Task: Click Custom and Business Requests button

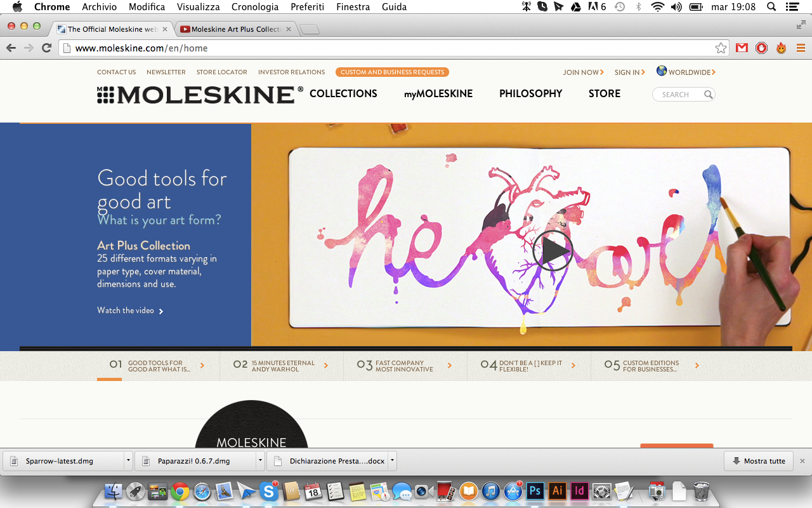Action: click(392, 72)
